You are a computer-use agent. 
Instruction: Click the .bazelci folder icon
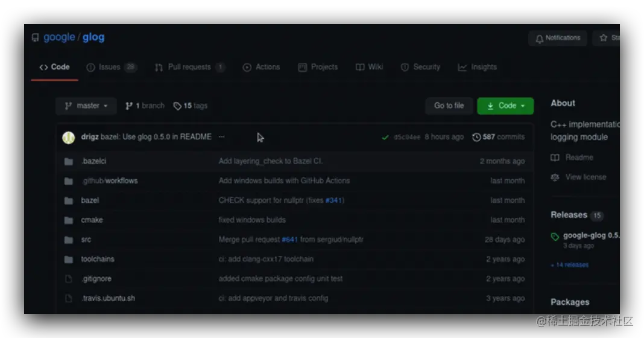(x=69, y=162)
